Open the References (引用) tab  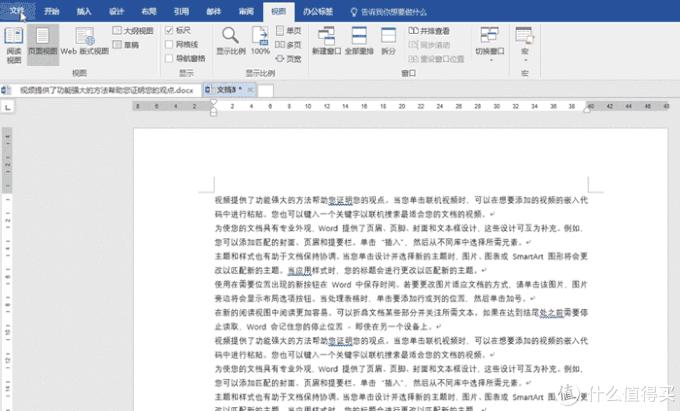(181, 11)
